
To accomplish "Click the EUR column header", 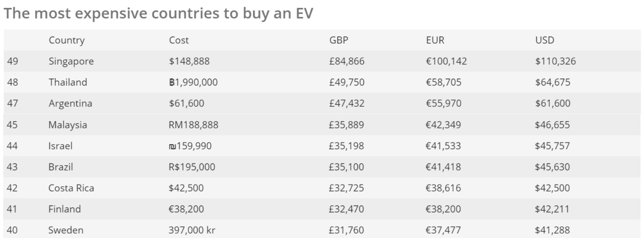I will click(435, 40).
